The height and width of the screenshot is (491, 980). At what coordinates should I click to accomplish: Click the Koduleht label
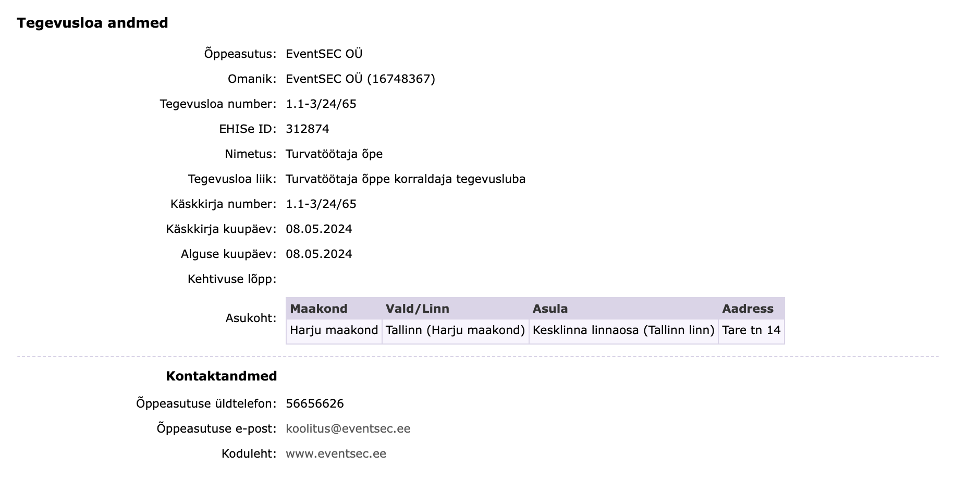pos(249,453)
